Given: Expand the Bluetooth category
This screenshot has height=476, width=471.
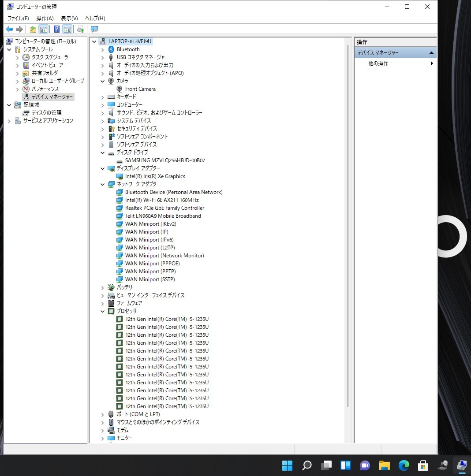Looking at the screenshot, I should (x=103, y=49).
